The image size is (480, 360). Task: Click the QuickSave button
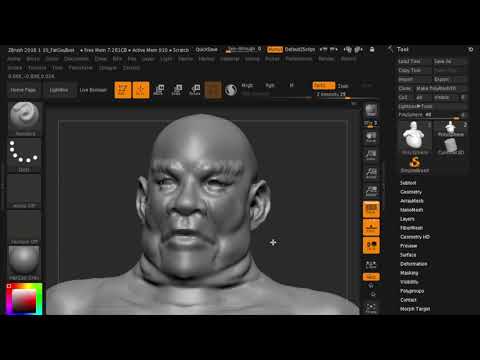[207, 50]
